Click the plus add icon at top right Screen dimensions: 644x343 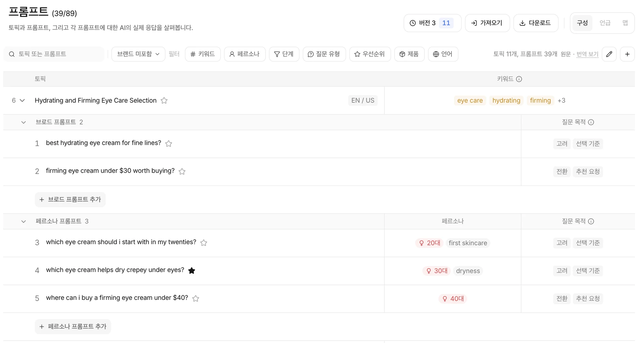(x=627, y=54)
